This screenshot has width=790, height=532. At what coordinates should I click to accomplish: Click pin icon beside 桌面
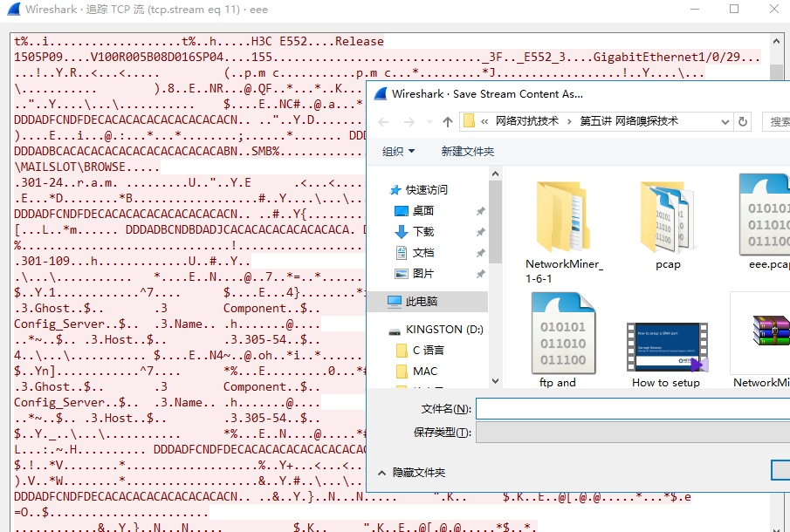(481, 211)
